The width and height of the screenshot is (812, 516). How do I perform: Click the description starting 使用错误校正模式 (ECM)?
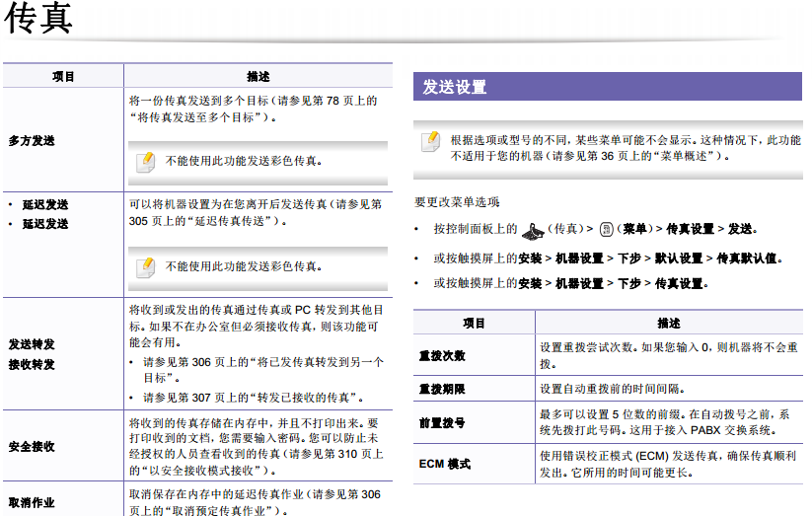coord(668,464)
